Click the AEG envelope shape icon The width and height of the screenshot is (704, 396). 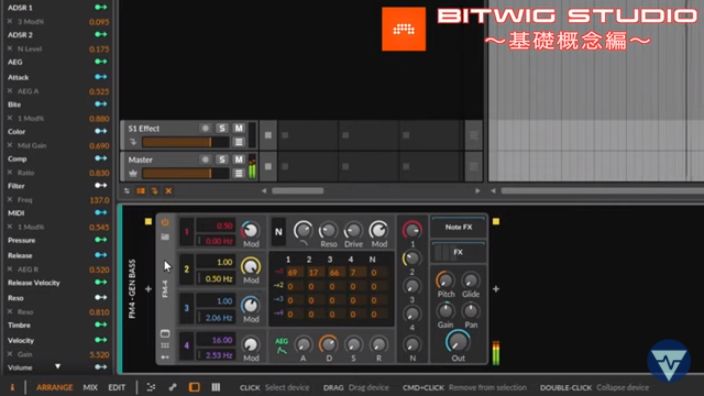(x=282, y=351)
